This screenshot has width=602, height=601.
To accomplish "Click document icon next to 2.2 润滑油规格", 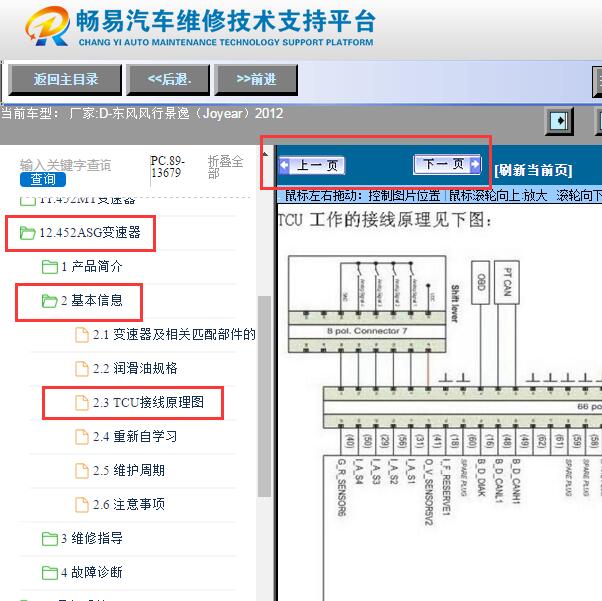I will (82, 369).
